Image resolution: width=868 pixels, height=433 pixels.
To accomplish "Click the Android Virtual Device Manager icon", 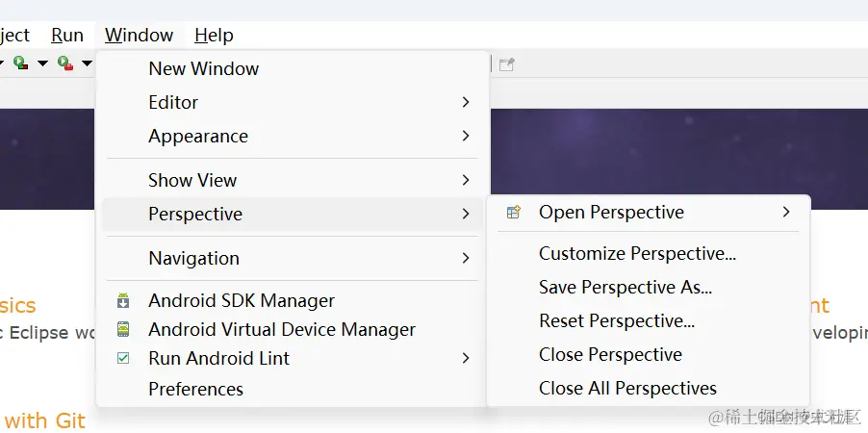I will pos(122,329).
